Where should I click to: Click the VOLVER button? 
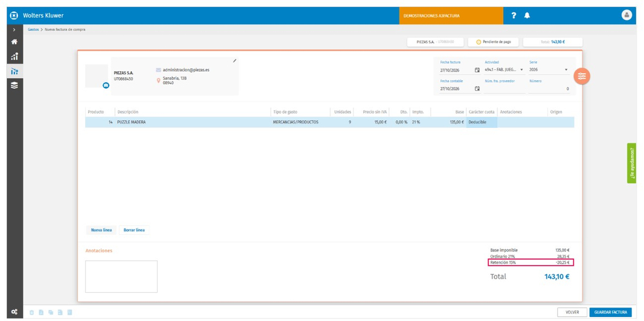tap(572, 312)
